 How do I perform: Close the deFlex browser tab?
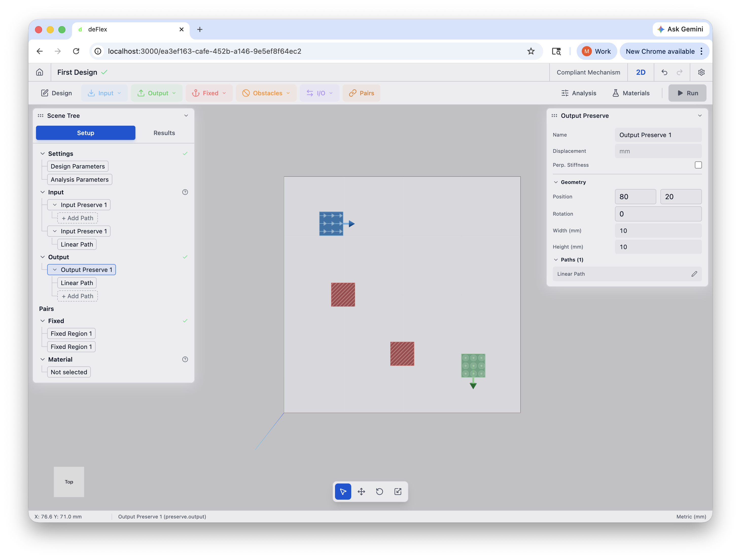pyautogui.click(x=181, y=29)
